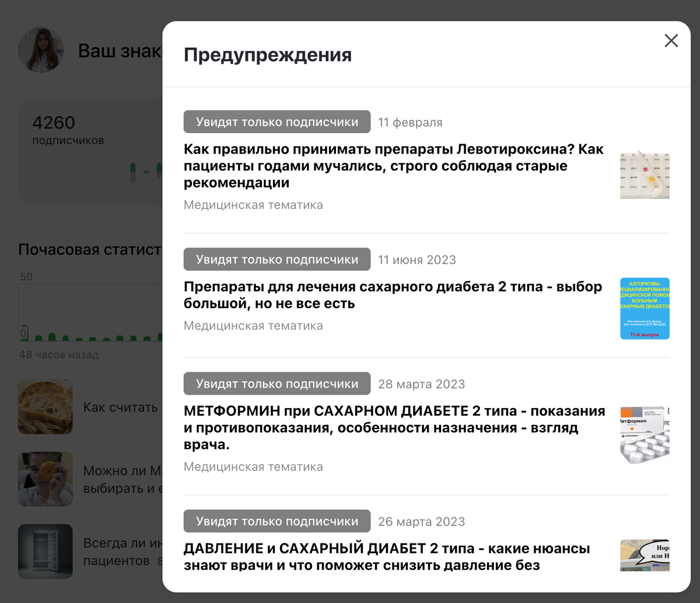The width and height of the screenshot is (700, 603).
Task: Open article about diabetes type 2 drugs choice
Action: 393,295
